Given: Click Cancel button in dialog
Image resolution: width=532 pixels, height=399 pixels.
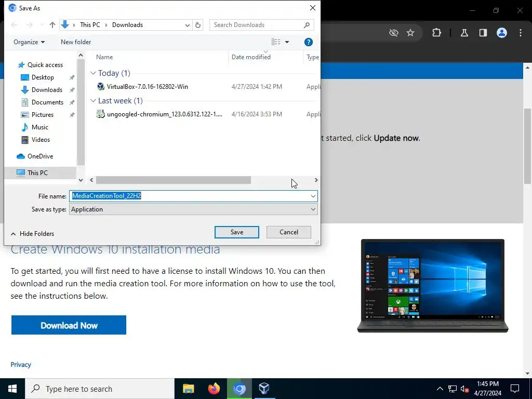Looking at the screenshot, I should tap(289, 232).
